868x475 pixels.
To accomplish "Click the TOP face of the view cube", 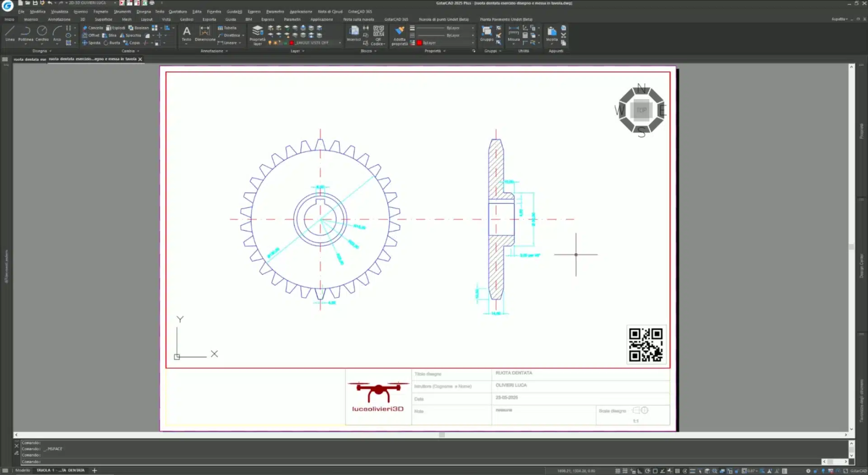I will pos(642,110).
